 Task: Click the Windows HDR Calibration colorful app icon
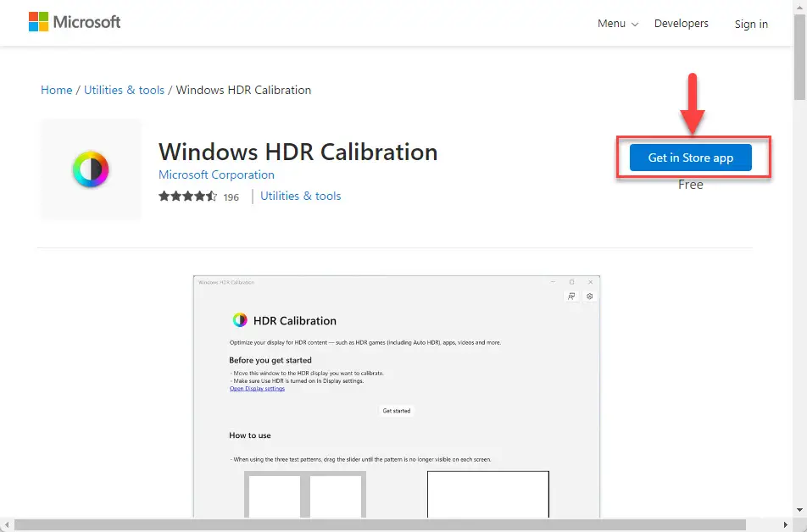point(90,169)
